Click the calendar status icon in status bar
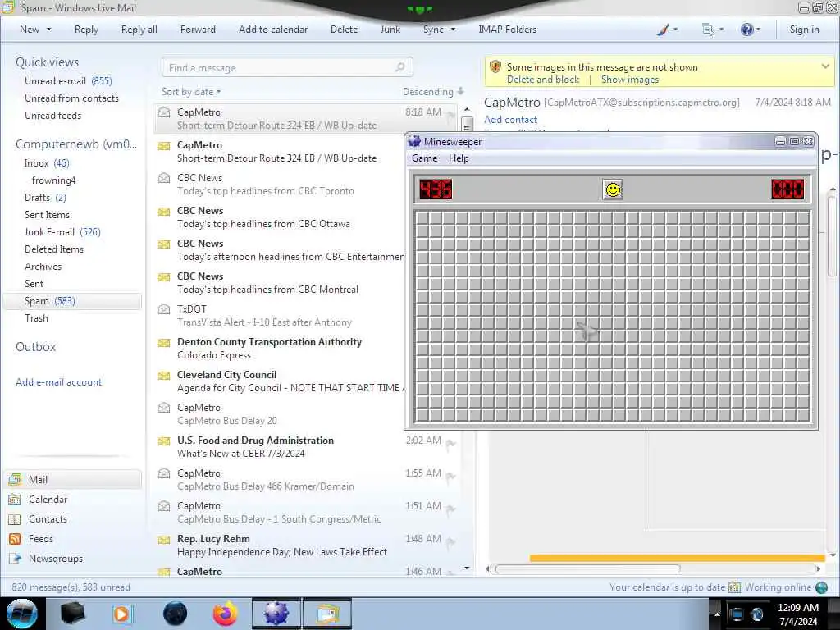The image size is (840, 630). (x=734, y=587)
